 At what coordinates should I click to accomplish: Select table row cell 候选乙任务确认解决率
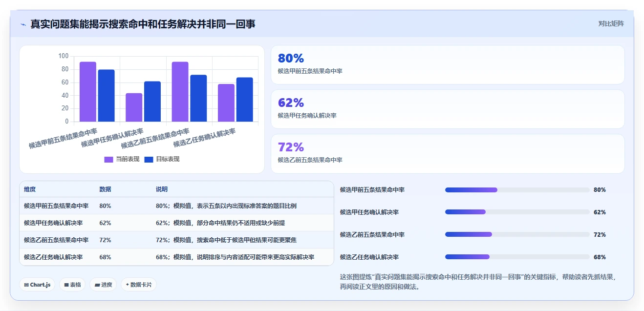pyautogui.click(x=53, y=257)
